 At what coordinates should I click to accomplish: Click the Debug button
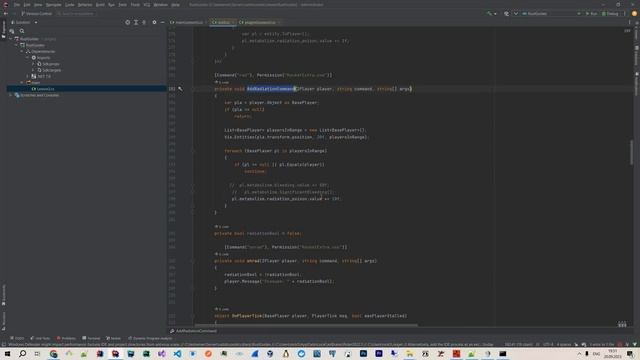610,13
